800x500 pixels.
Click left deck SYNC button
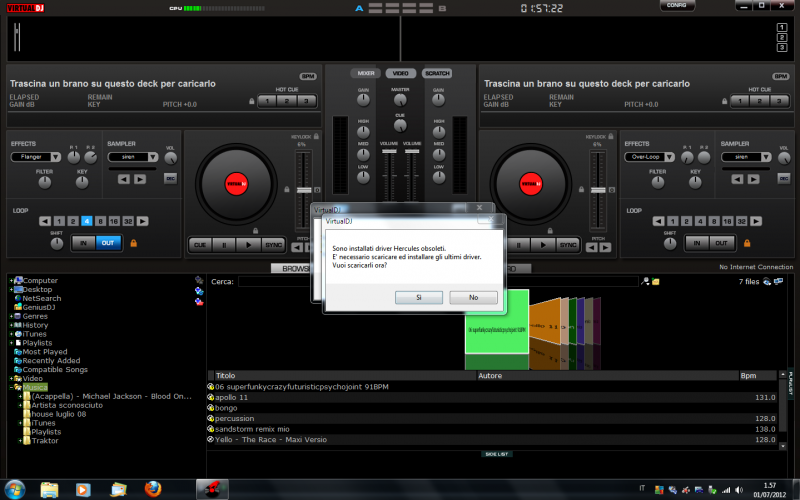pos(273,245)
